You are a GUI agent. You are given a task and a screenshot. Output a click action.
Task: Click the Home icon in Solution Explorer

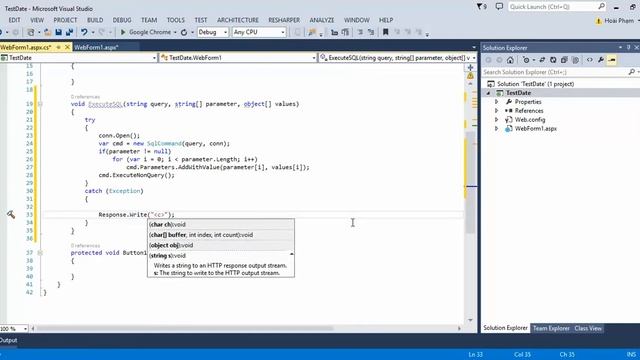click(x=510, y=60)
